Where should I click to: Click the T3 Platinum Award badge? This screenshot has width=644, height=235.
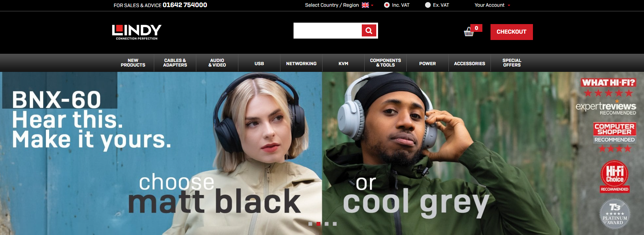615,214
